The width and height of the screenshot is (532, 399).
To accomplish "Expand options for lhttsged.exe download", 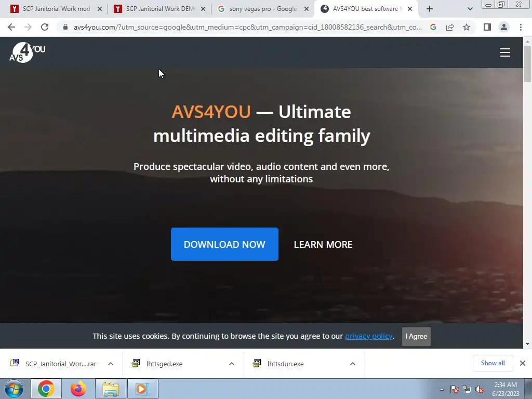I will click(x=232, y=364).
